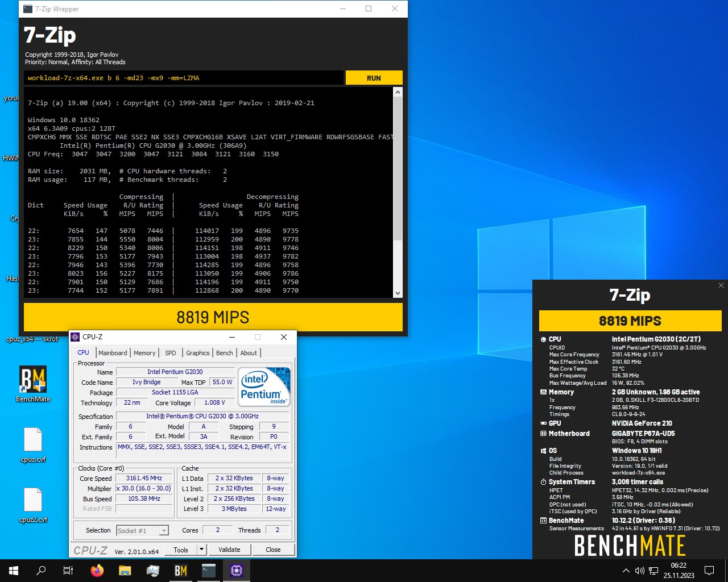Viewport: 728px width, 582px height.
Task: Click the Tools button in CPU-Z
Action: click(x=181, y=550)
